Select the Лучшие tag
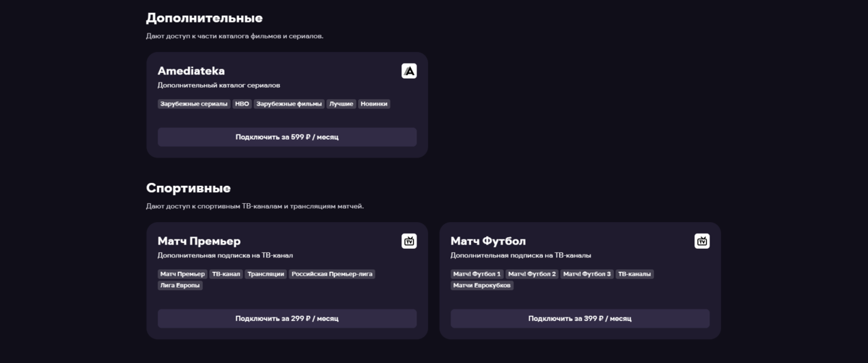Image resolution: width=868 pixels, height=363 pixels. tap(341, 104)
